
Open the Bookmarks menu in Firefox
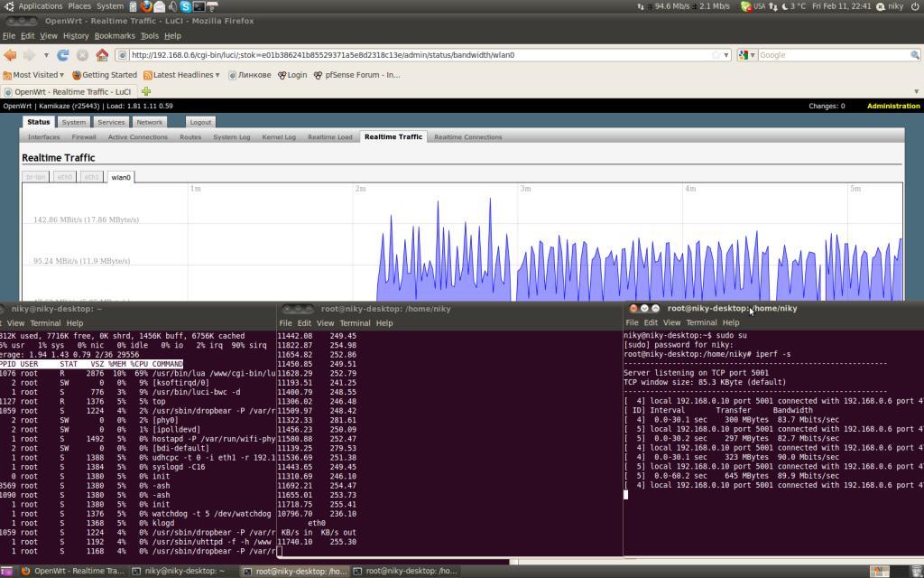115,36
